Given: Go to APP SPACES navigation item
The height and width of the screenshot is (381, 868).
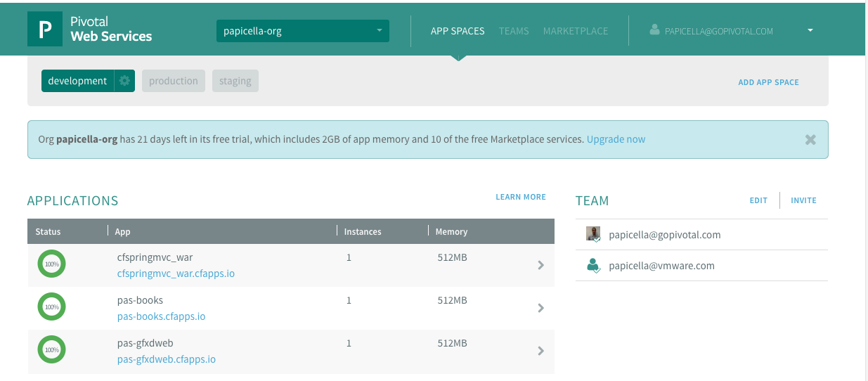Looking at the screenshot, I should click(x=458, y=31).
